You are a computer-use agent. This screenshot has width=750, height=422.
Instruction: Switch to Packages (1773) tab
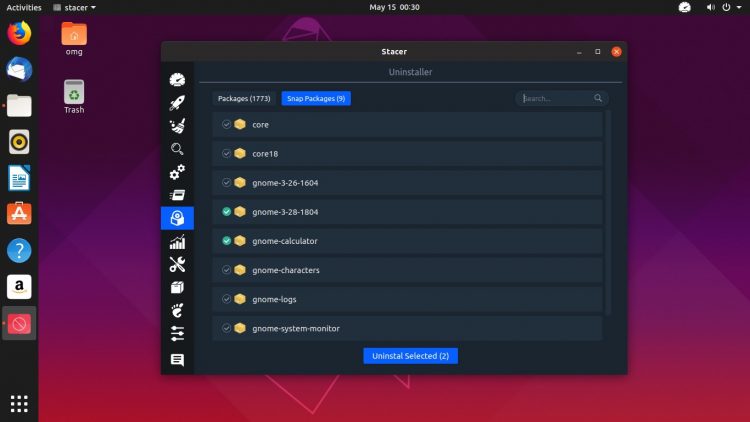click(244, 99)
